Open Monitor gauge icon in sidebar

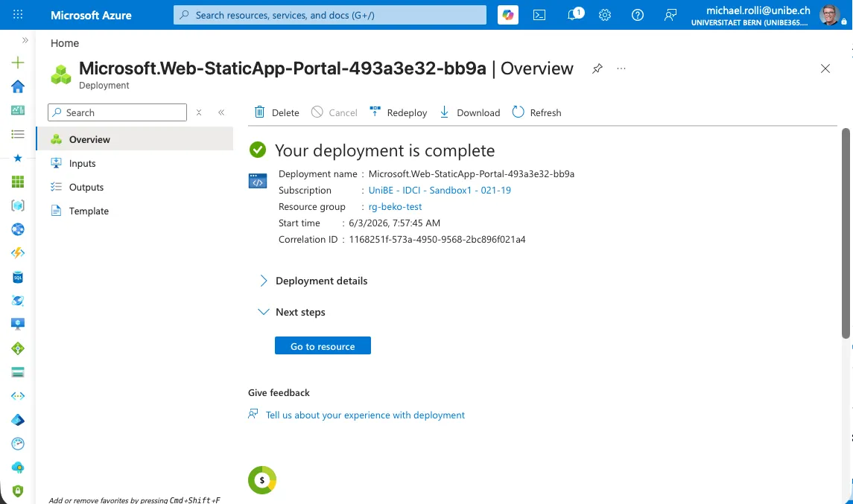[x=17, y=444]
